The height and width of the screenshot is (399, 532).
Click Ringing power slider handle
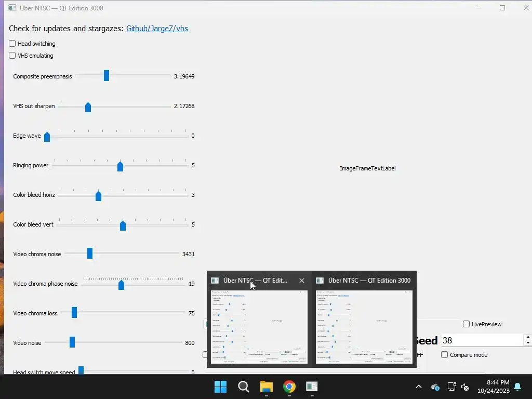120,166
